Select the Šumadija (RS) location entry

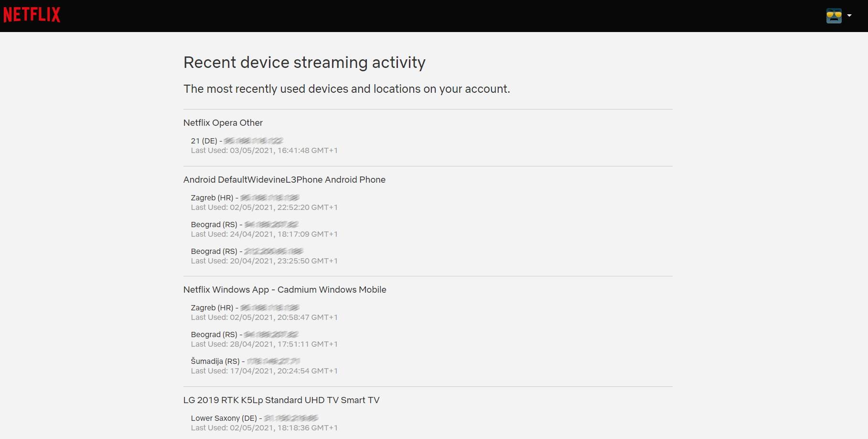[x=214, y=361]
